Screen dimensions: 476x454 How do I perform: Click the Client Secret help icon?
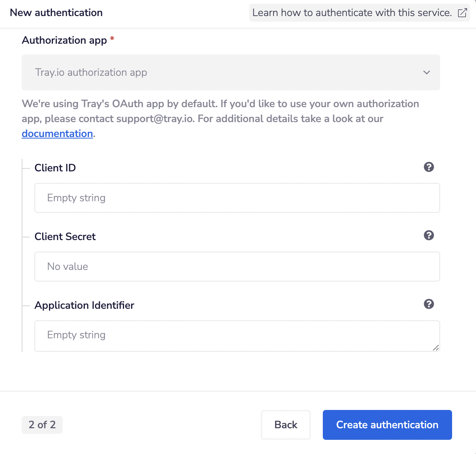coord(429,235)
